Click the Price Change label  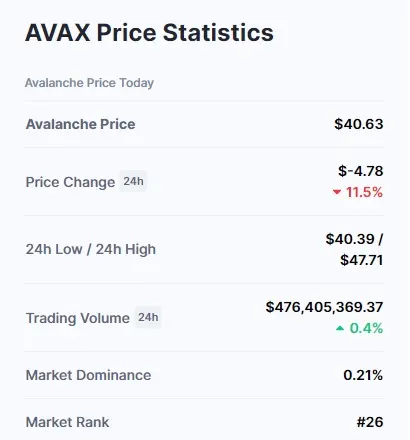click(70, 182)
